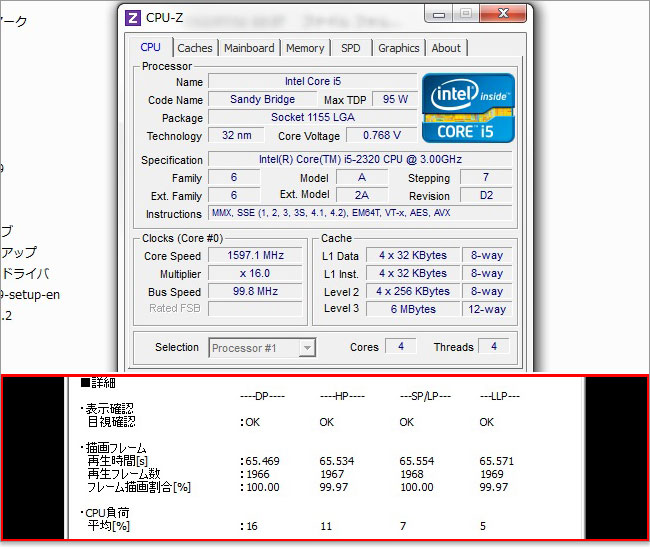
Task: Click the disabled maximize button
Action: [x=465, y=14]
